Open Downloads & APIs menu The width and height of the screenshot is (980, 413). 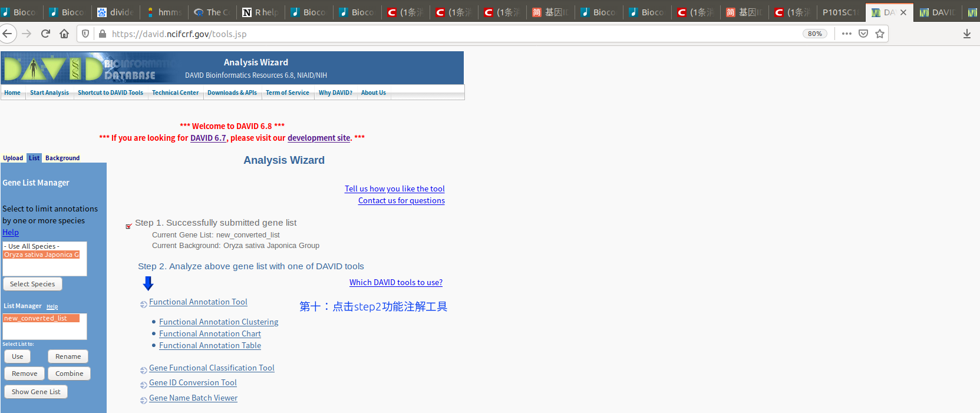pos(232,92)
